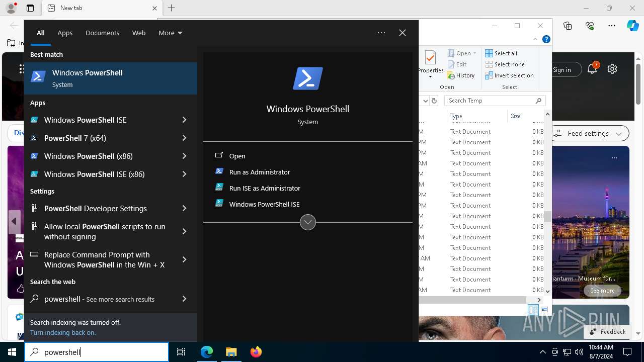Click Select none in Explorer ribbon
Viewport: 644px width, 362px height.
click(x=505, y=64)
